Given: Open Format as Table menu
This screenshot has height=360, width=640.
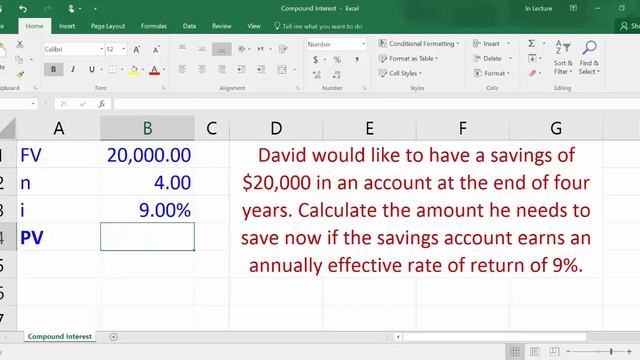Looking at the screenshot, I should 408,59.
